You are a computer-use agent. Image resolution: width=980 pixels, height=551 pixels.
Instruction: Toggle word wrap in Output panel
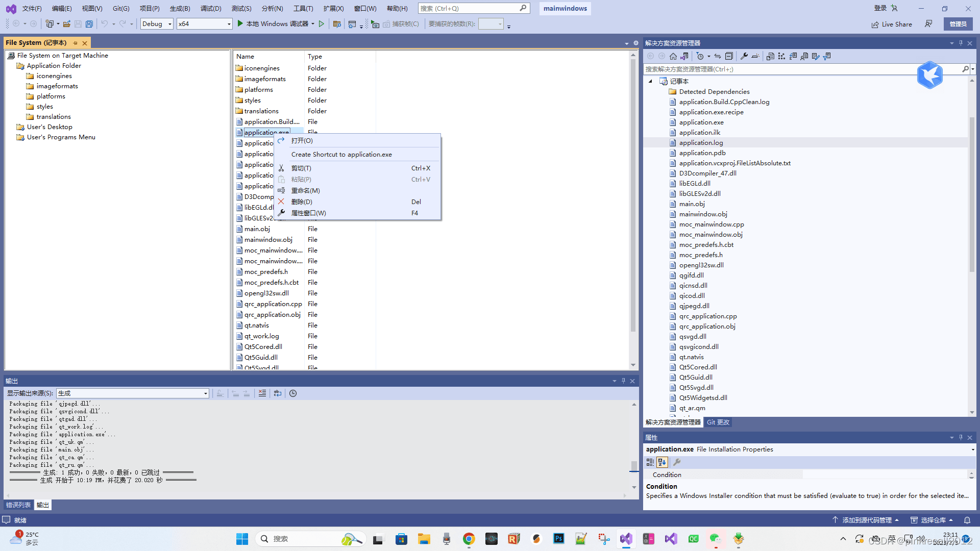coord(277,393)
